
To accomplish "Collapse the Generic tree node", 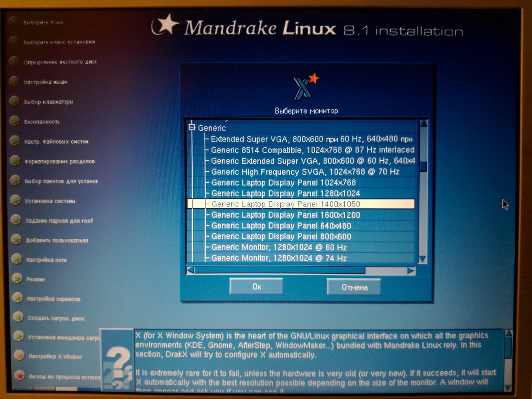I will click(x=192, y=127).
